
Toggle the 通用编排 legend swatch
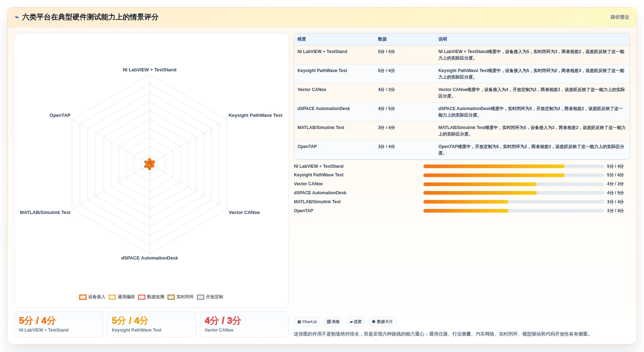[112, 297]
